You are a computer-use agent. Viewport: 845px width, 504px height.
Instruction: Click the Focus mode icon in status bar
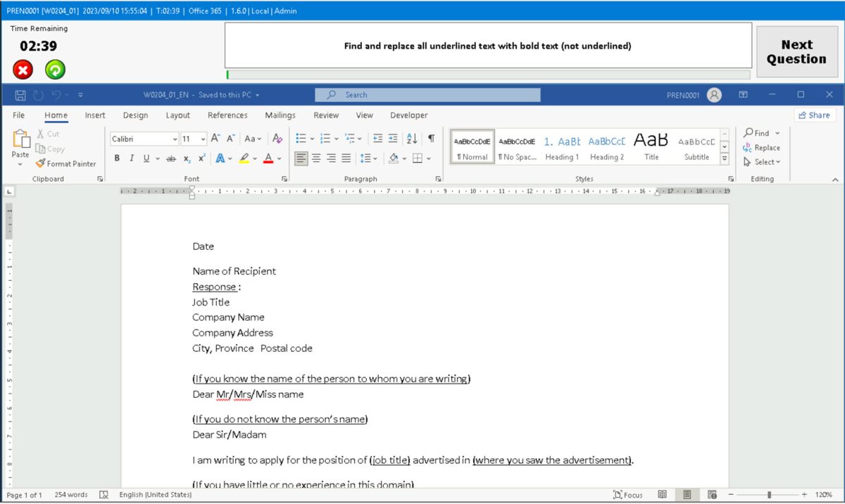628,495
